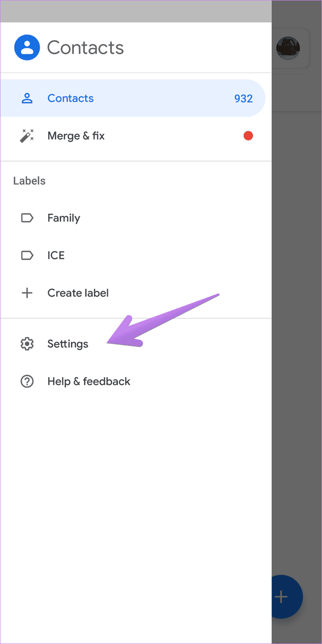Open the Family label
322x644 pixels.
[x=136, y=218]
